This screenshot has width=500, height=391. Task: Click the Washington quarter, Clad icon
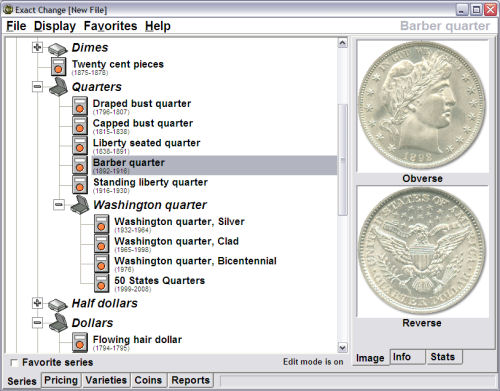(101, 243)
